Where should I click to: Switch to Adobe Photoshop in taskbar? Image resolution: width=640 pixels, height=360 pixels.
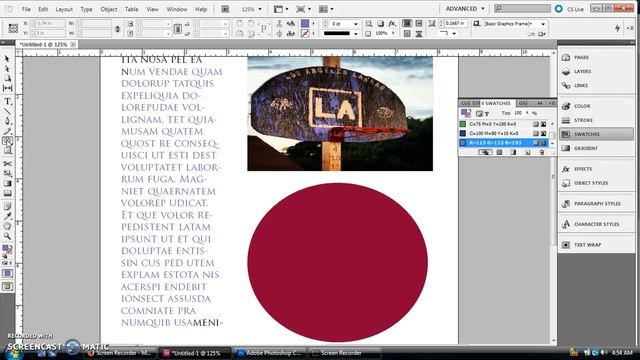coord(270,353)
